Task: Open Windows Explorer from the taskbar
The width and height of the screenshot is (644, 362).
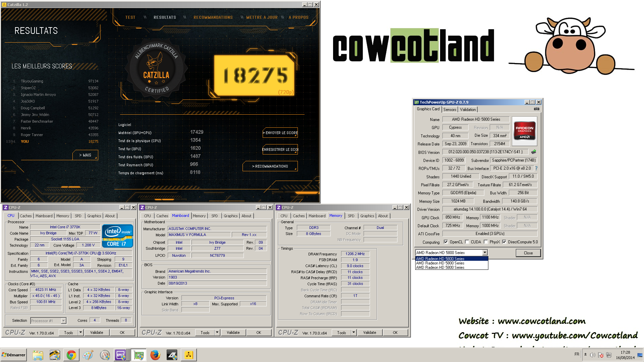Action: [38, 355]
